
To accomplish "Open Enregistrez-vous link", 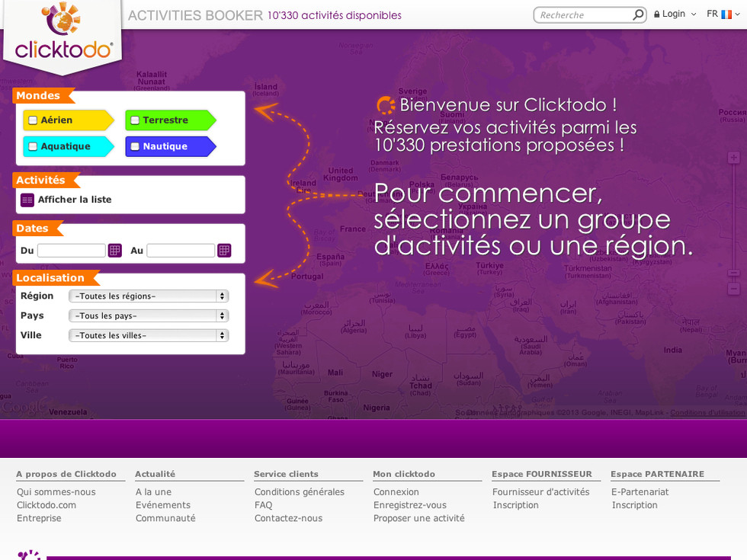I will coord(410,504).
